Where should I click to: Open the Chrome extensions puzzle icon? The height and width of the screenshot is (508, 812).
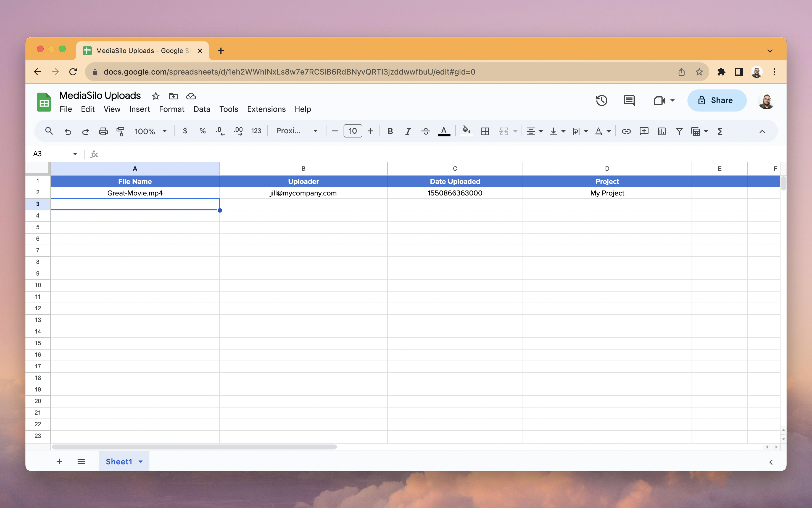[721, 72]
